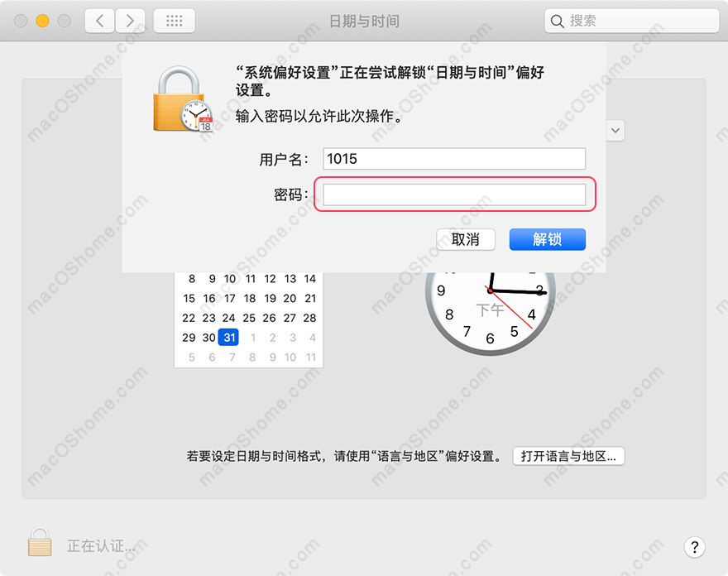Expand the dropdown chevron beside the dialog
Viewport: 728px width, 576px height.
tap(615, 131)
